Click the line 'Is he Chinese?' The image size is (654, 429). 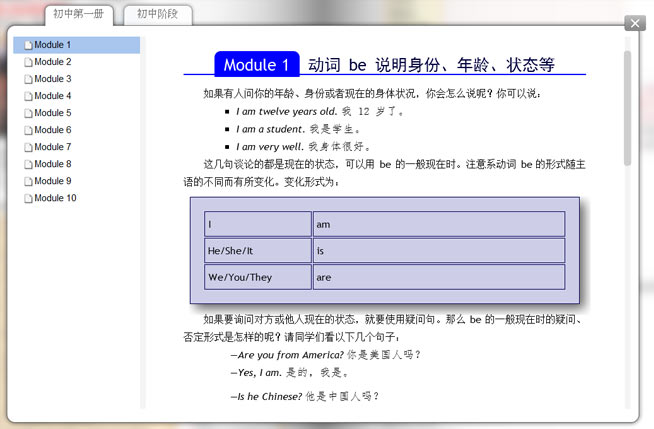coord(266,396)
